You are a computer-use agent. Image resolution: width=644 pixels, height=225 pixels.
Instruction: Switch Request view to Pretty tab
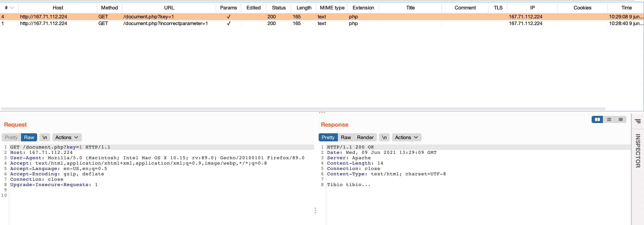(11, 137)
